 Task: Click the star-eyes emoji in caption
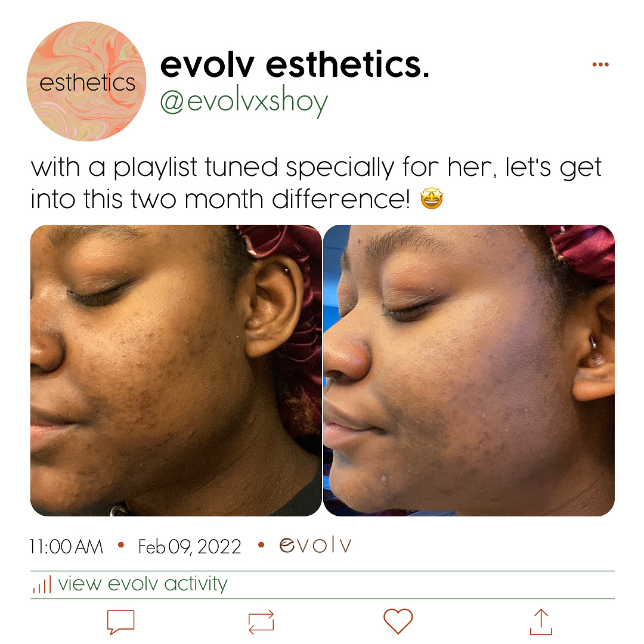pos(431,199)
